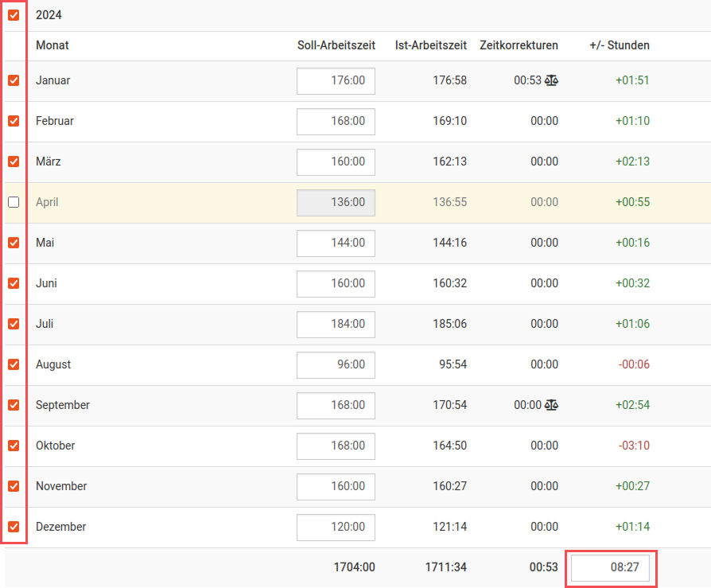This screenshot has height=588, width=711.
Task: Click the Dezember Soll-Arbeitszeit field 120:00
Action: [336, 527]
